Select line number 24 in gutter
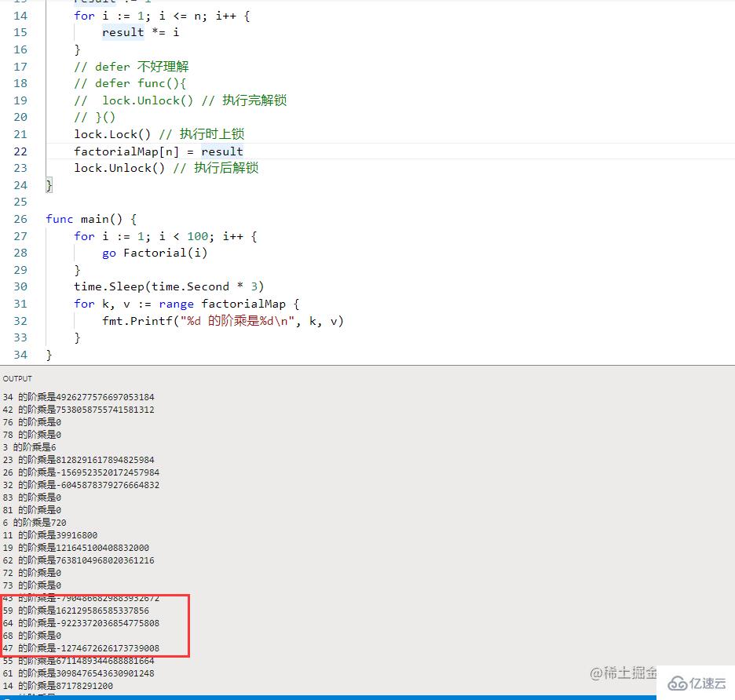The width and height of the screenshot is (735, 700). pos(20,185)
